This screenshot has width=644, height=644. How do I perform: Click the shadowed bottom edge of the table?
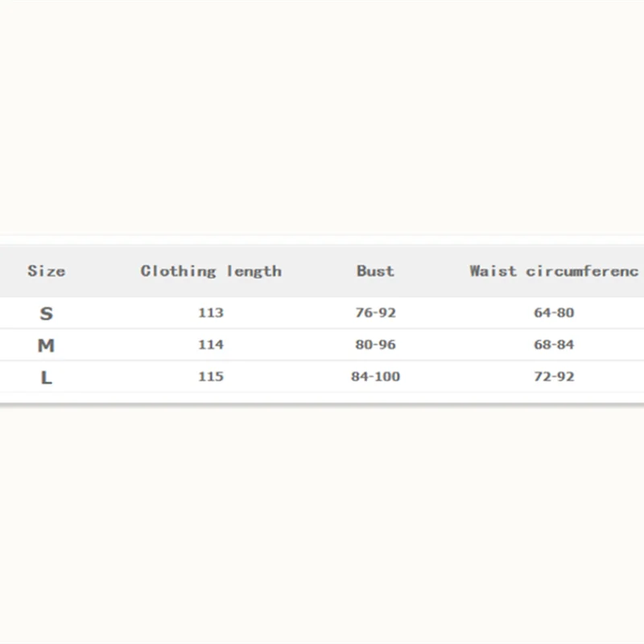pos(322,405)
